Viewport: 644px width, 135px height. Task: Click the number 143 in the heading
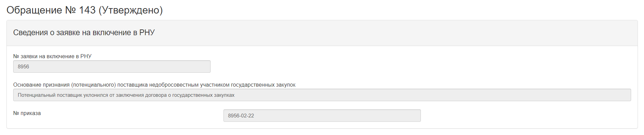[x=87, y=10]
